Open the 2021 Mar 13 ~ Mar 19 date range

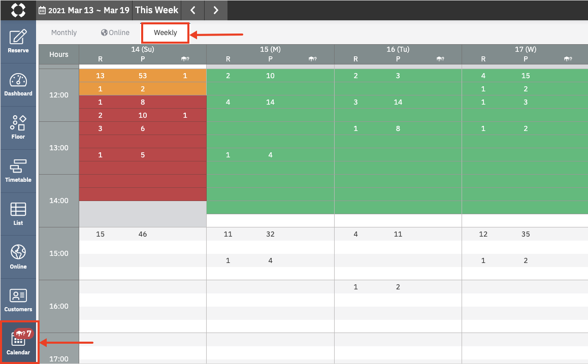pos(84,10)
